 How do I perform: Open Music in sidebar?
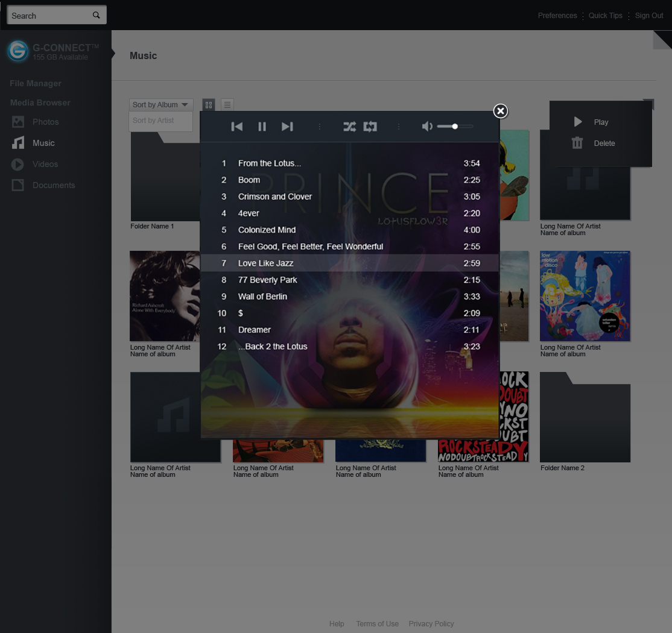pyautogui.click(x=43, y=143)
